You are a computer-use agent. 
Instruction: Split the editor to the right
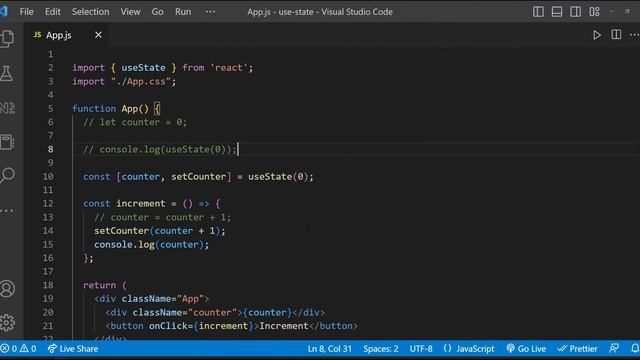tap(616, 35)
